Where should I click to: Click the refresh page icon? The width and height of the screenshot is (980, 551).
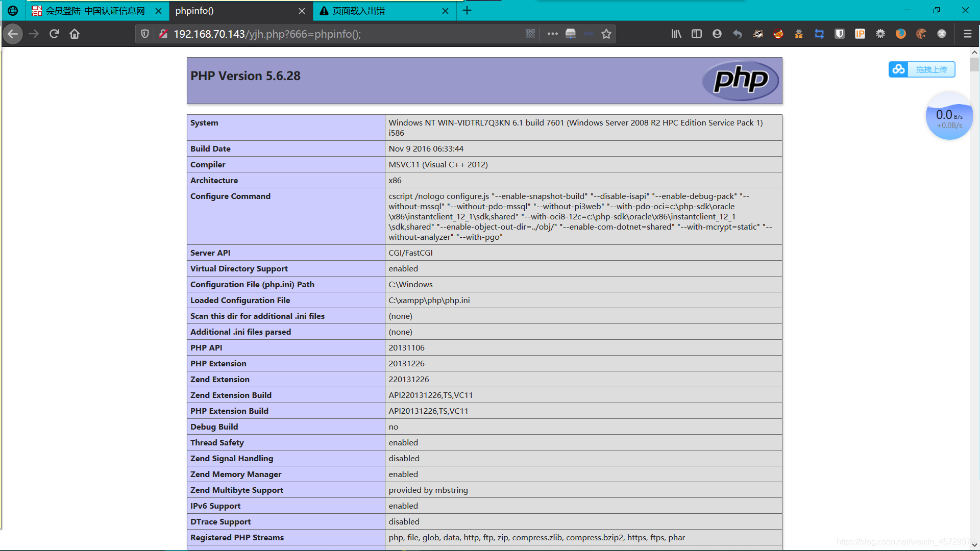pyautogui.click(x=55, y=34)
